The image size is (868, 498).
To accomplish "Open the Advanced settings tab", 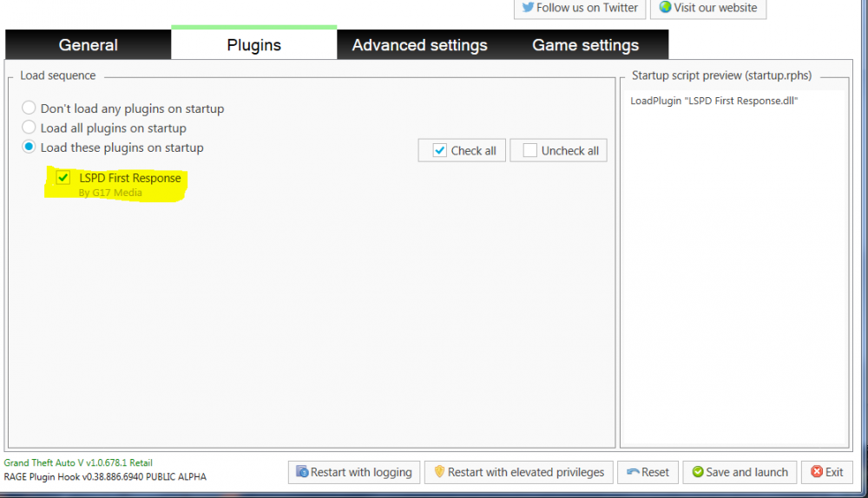I will point(419,45).
